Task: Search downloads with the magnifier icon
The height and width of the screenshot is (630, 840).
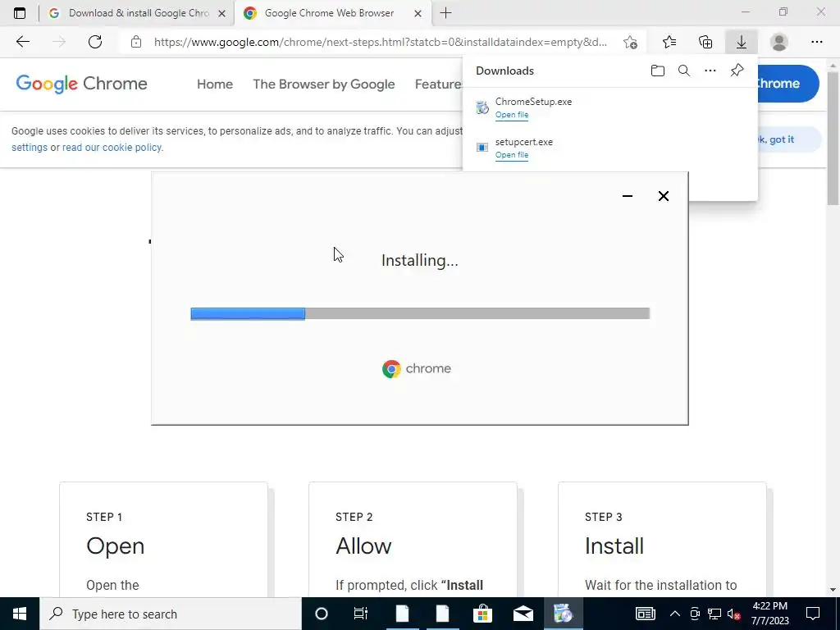Action: click(684, 71)
